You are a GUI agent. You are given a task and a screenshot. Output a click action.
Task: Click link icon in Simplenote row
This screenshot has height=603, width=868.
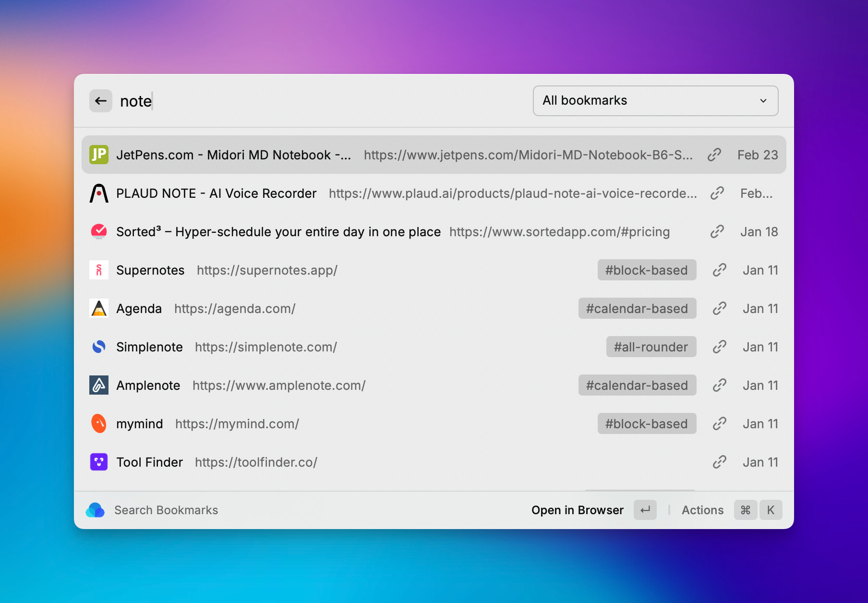click(720, 347)
